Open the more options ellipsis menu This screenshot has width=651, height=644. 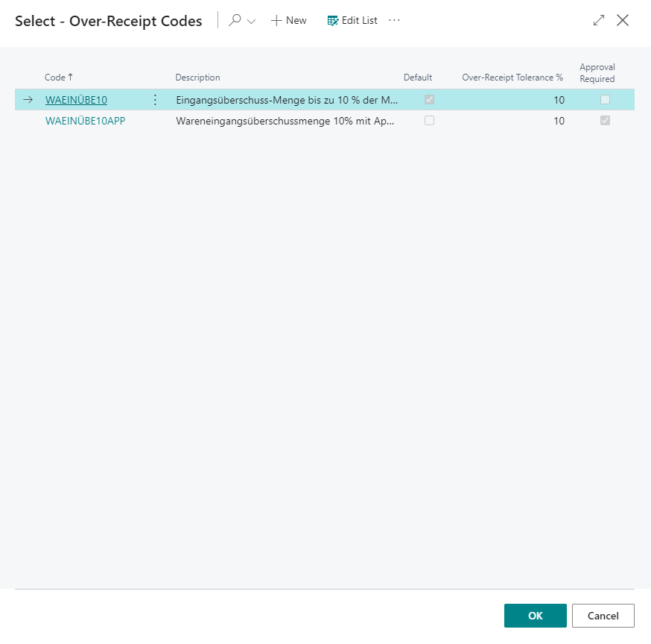(x=395, y=21)
